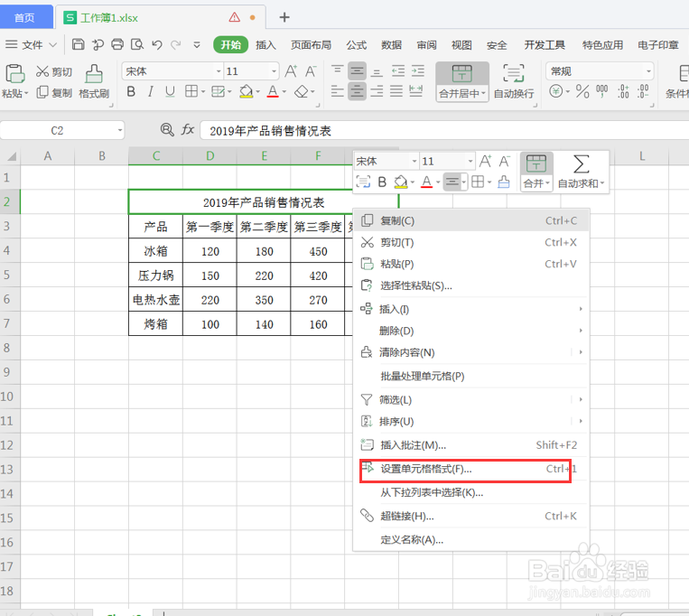Open the 插入 ribbon tab

[x=265, y=45]
